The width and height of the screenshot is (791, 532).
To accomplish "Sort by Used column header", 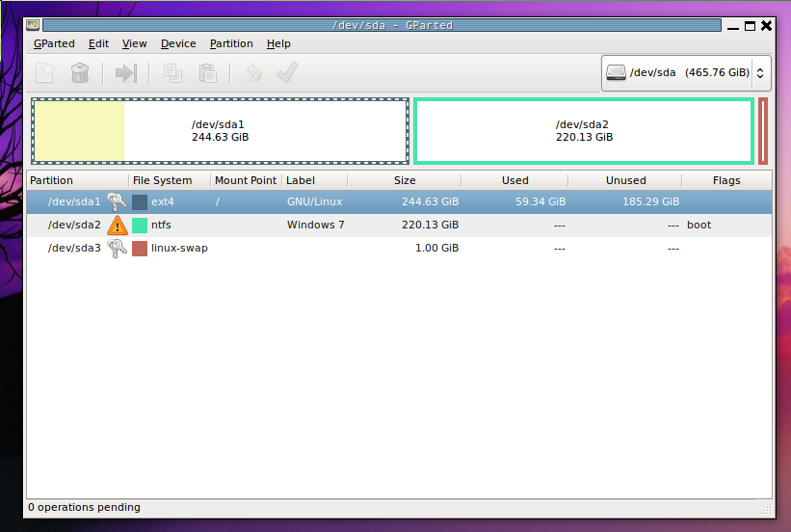I will (514, 180).
